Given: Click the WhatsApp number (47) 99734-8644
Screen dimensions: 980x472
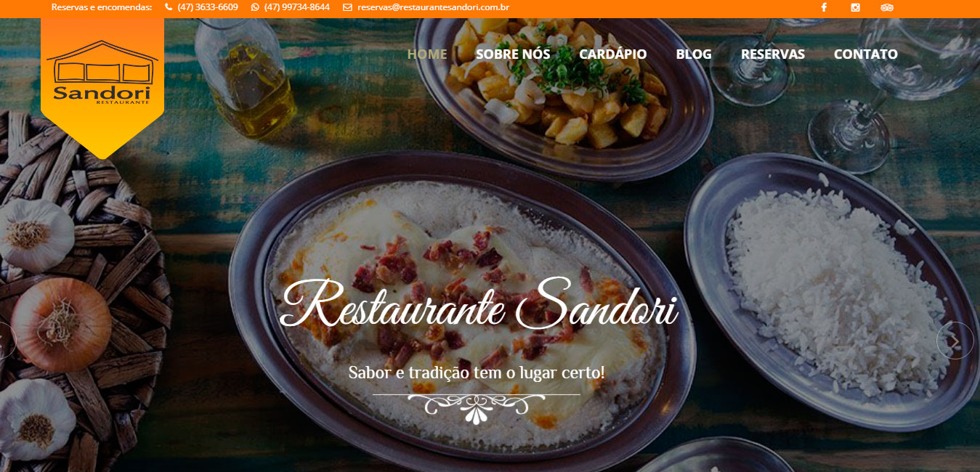Looking at the screenshot, I should point(297,7).
